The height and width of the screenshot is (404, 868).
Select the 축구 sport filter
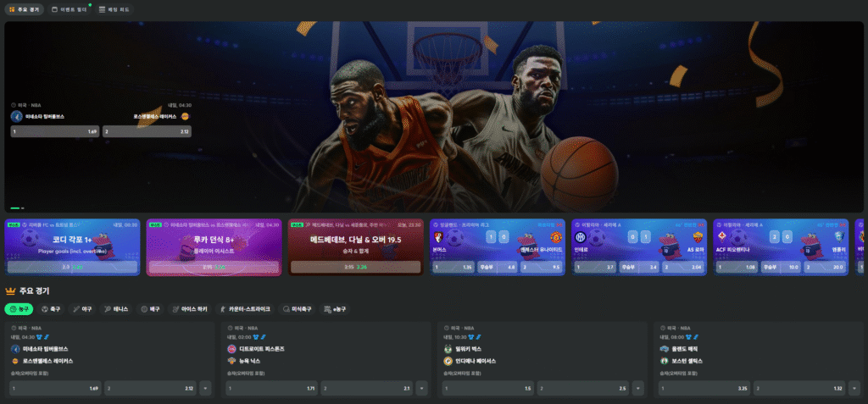click(52, 309)
